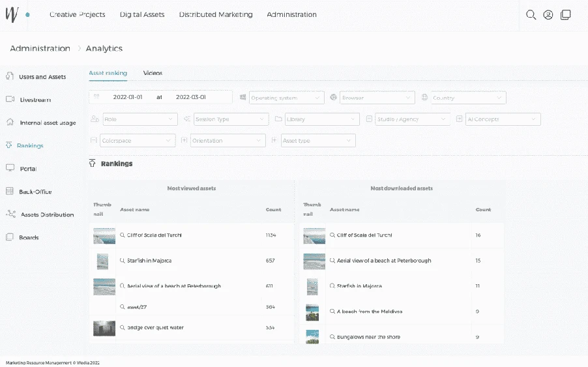Open the Digital Assets menu
The height and width of the screenshot is (367, 588).
142,14
